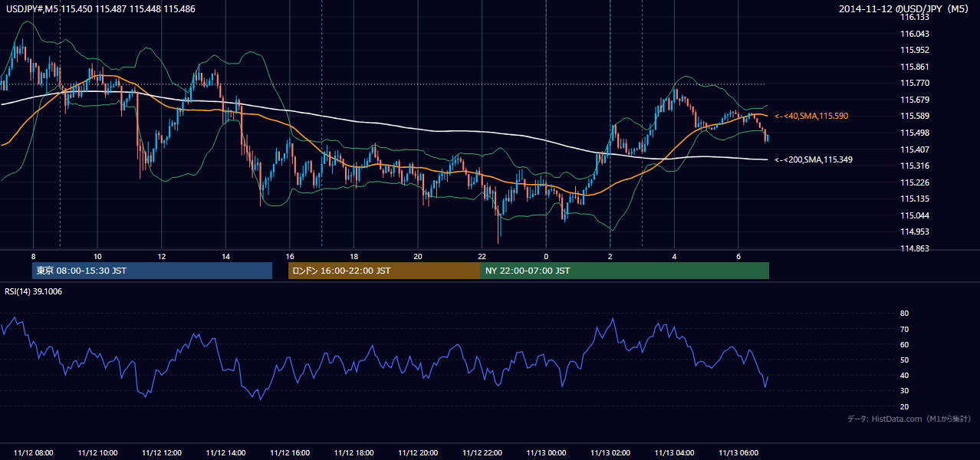Image resolution: width=980 pixels, height=460 pixels.
Task: Click the 11/12 16:00 time label
Action: 290,453
